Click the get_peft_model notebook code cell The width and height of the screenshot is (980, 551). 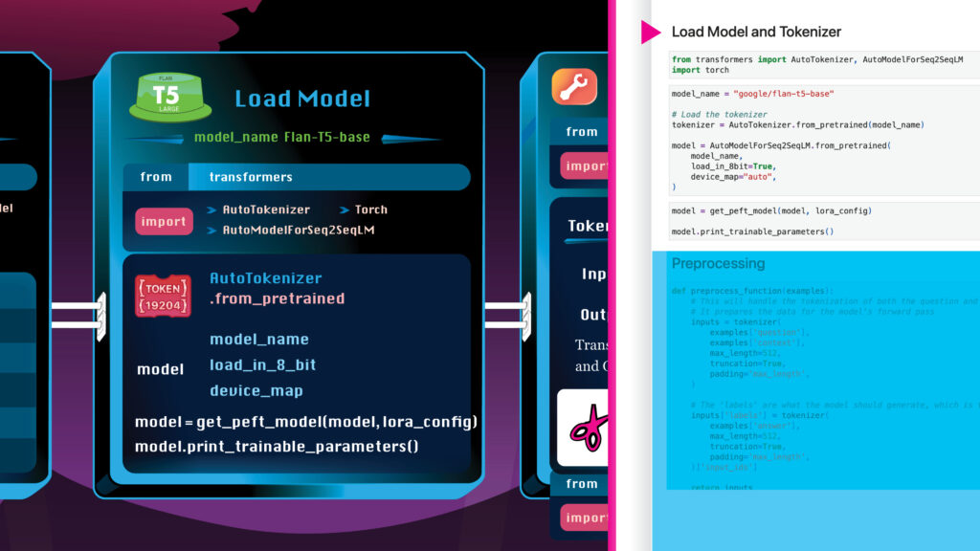[823, 220]
